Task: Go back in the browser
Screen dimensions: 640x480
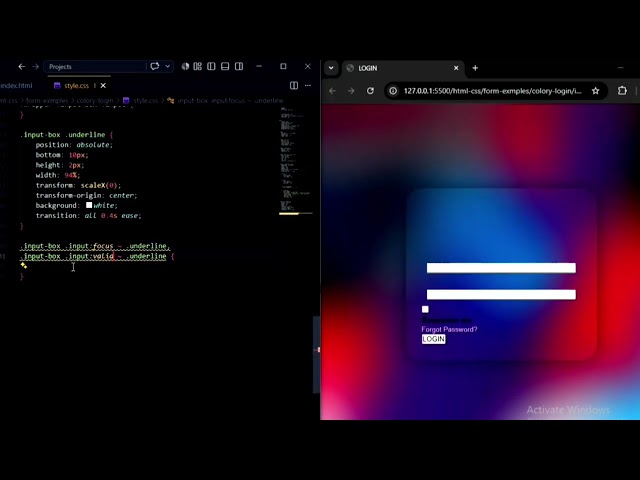Action: coord(332,91)
